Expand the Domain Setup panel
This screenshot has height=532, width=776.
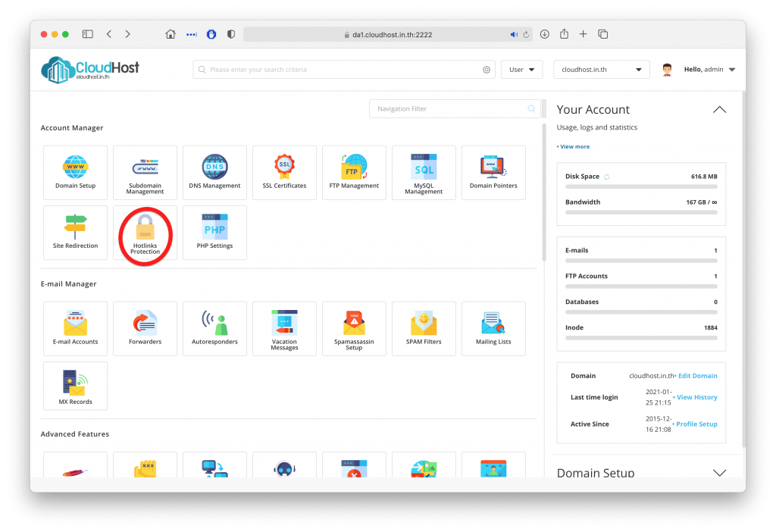point(719,473)
